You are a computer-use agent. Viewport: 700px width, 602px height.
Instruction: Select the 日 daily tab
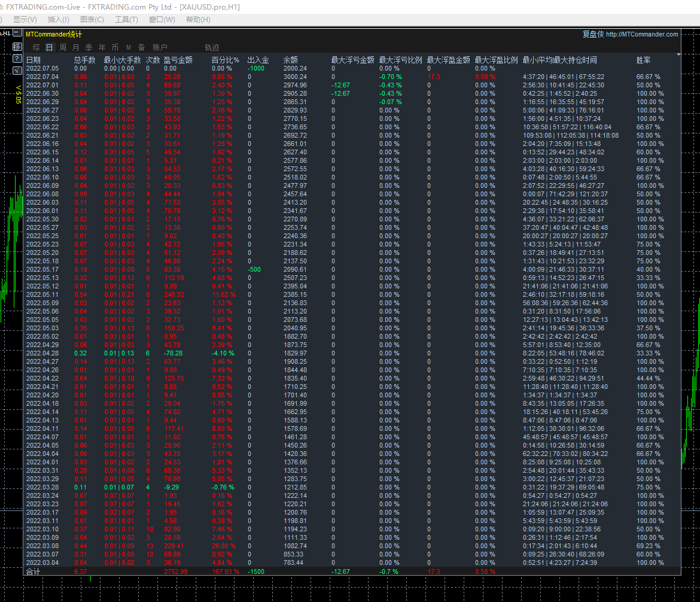tap(49, 47)
